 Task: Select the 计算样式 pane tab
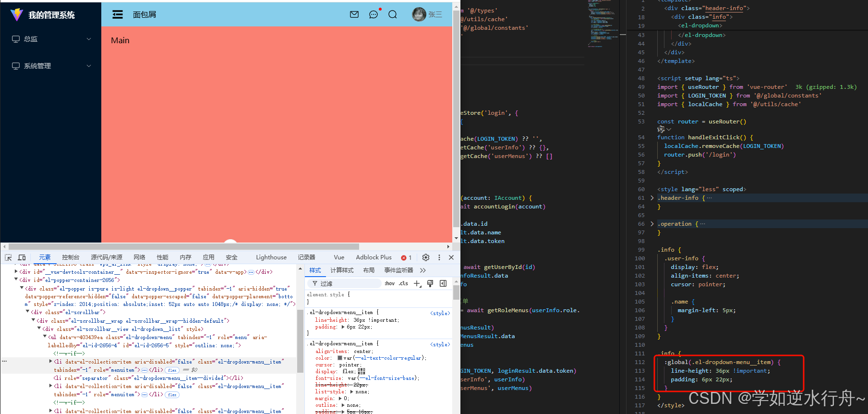point(342,270)
